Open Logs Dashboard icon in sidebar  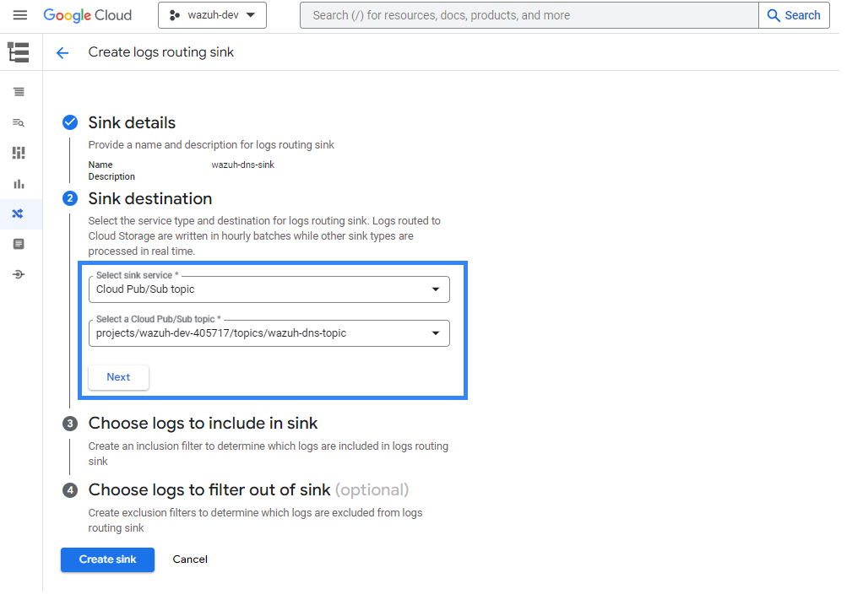click(19, 153)
